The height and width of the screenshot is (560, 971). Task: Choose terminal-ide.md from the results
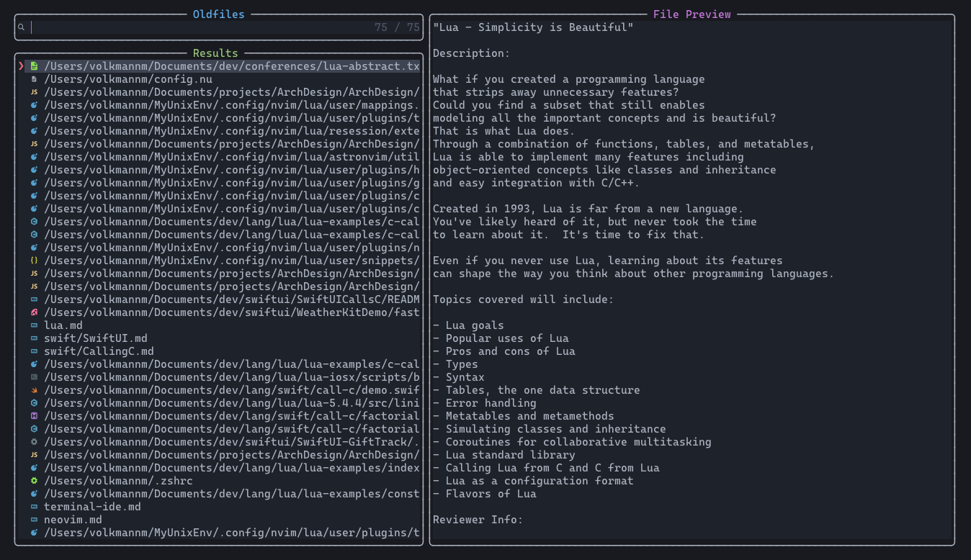coord(92,507)
